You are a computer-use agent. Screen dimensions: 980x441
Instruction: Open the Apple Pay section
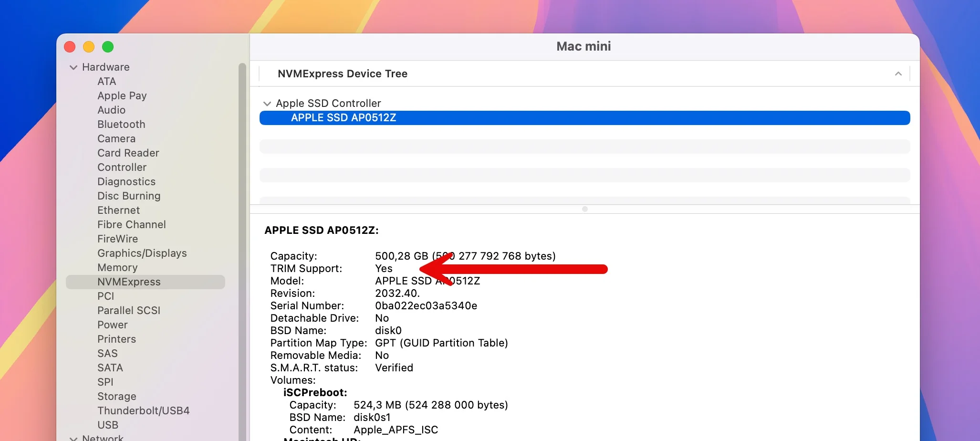[x=122, y=95]
